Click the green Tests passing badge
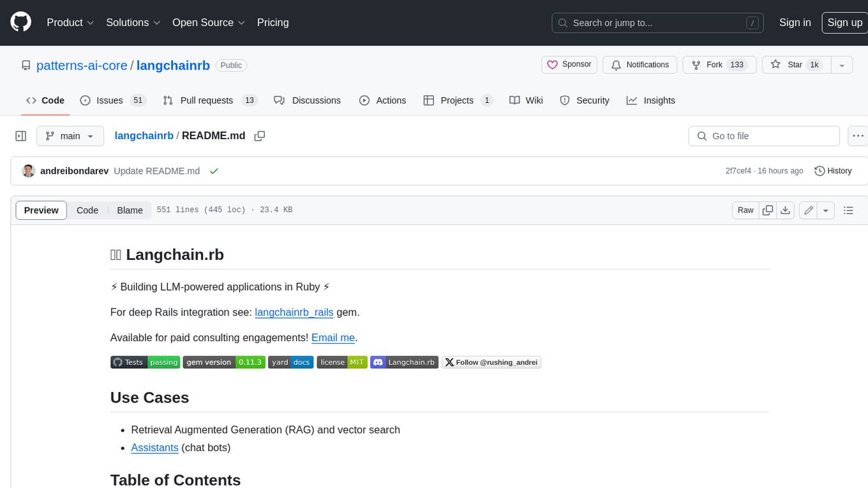The height and width of the screenshot is (488, 868). click(146, 362)
